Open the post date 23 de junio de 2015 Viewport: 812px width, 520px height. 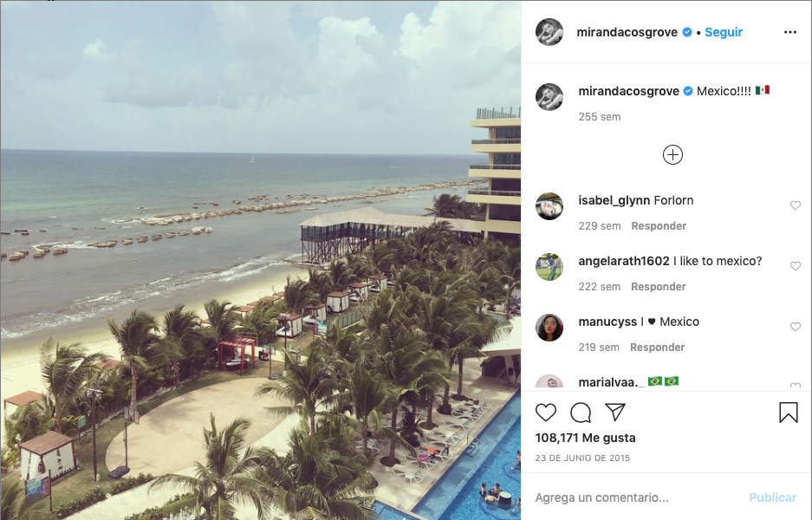pos(582,458)
